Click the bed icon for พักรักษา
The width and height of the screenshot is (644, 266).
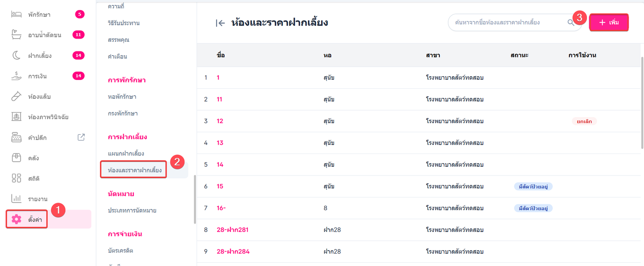tap(17, 14)
